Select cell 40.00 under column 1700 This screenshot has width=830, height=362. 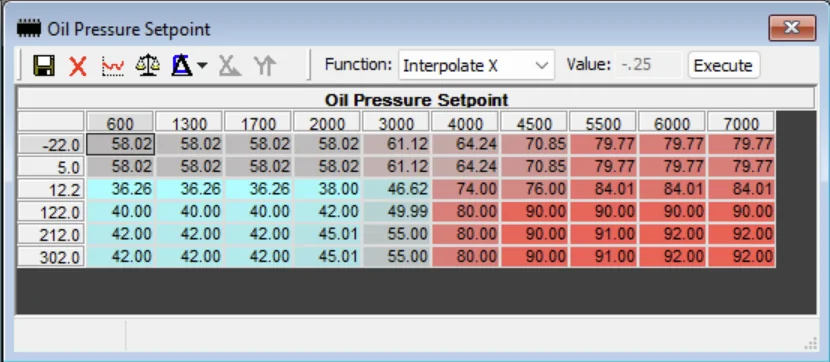[258, 212]
